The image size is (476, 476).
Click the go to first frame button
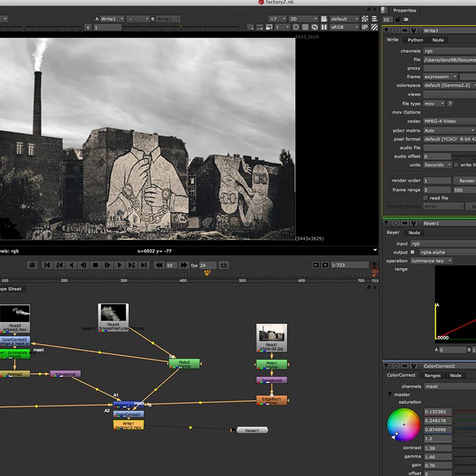47,265
